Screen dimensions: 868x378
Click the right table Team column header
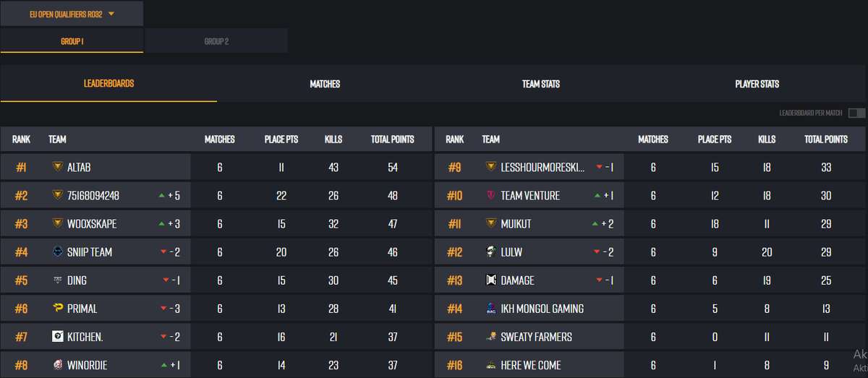pyautogui.click(x=490, y=139)
